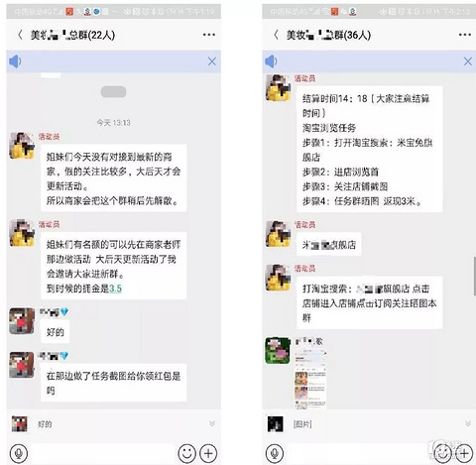
Task: Open more options in 22-member group header
Action: 209,35
